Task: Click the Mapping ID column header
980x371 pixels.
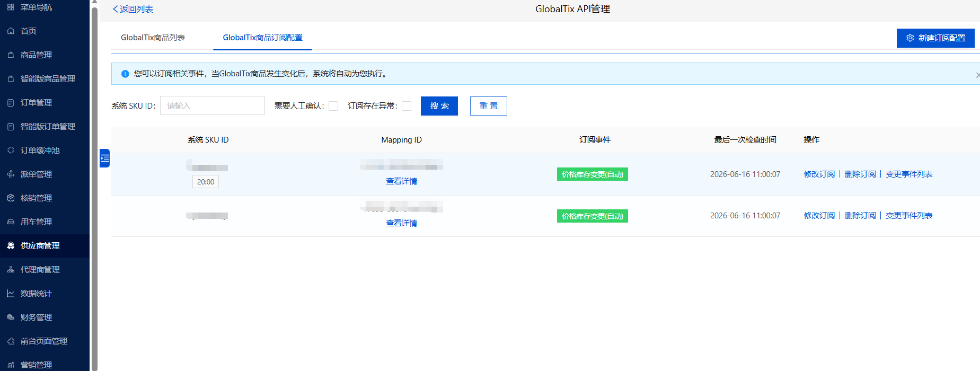Action: [402, 140]
